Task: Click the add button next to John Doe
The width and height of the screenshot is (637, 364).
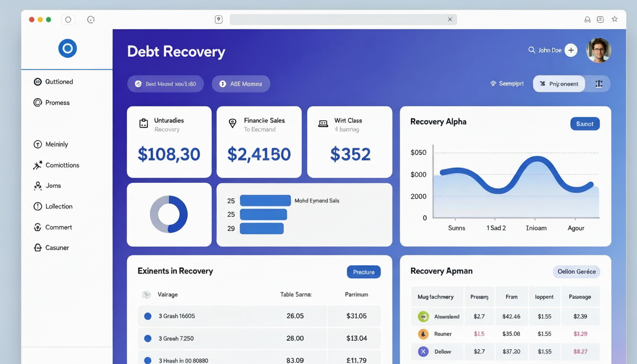Action: 571,49
